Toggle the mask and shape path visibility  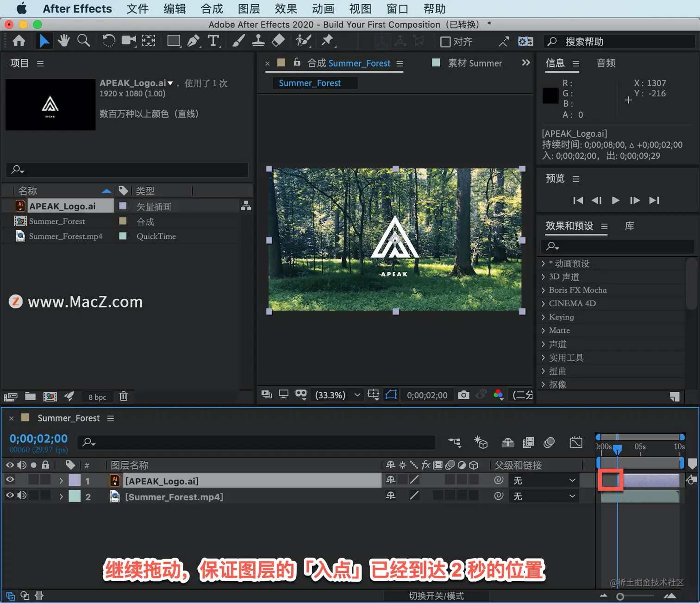click(x=391, y=395)
